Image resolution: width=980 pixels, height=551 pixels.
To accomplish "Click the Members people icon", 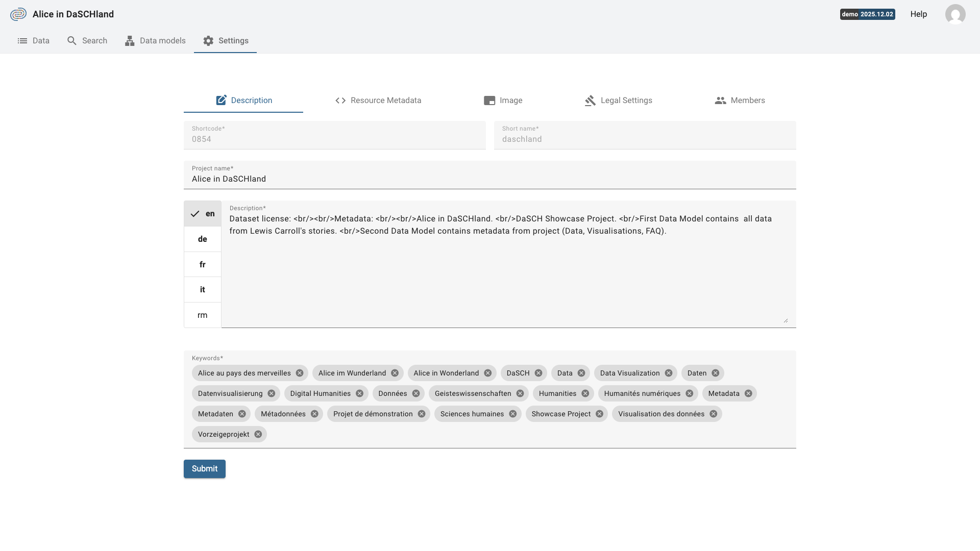I will [720, 101].
